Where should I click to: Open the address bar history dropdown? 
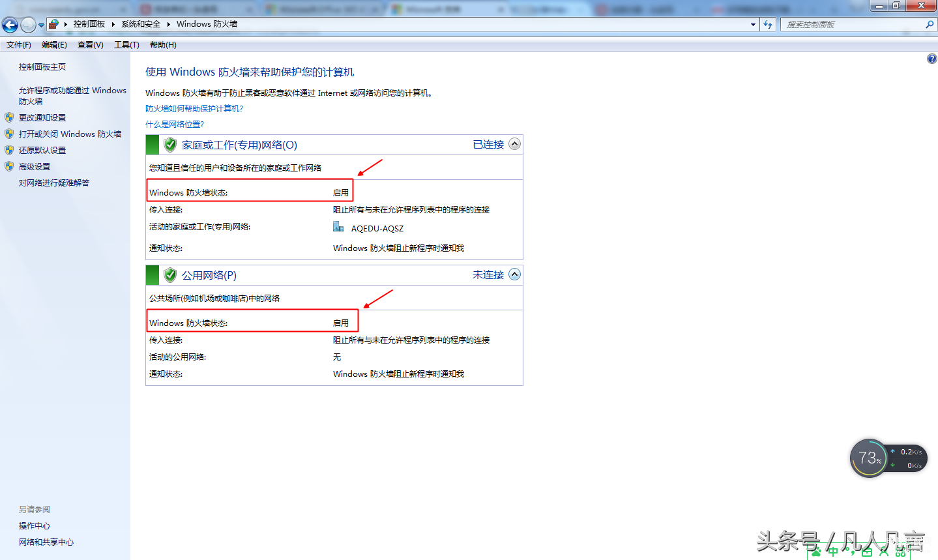pyautogui.click(x=753, y=25)
